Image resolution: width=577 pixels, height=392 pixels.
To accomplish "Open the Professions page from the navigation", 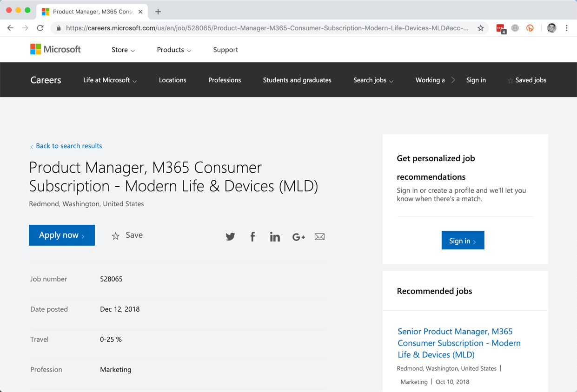I will pyautogui.click(x=225, y=80).
